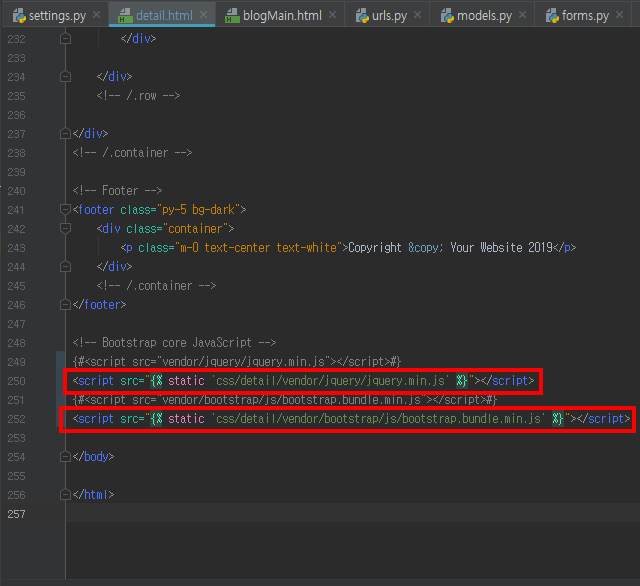This screenshot has height=586, width=640.
Task: Select the detail.html editor tab
Action: (x=164, y=16)
